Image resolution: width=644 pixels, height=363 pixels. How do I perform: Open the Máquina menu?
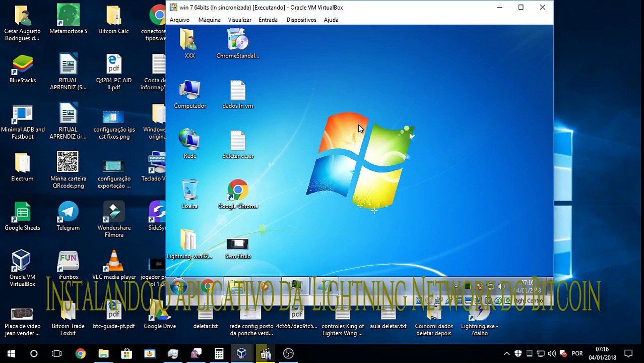pyautogui.click(x=209, y=20)
